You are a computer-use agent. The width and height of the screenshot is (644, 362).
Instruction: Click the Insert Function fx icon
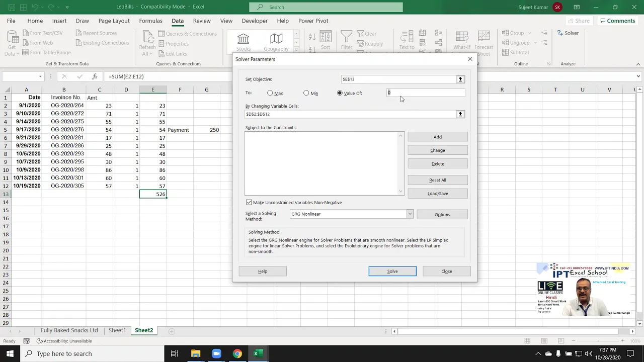[95, 76]
